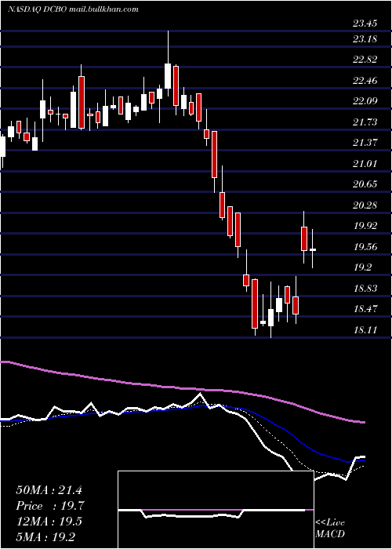Click the <<Live MACD label
The height and width of the screenshot is (549, 392).
[x=330, y=529]
